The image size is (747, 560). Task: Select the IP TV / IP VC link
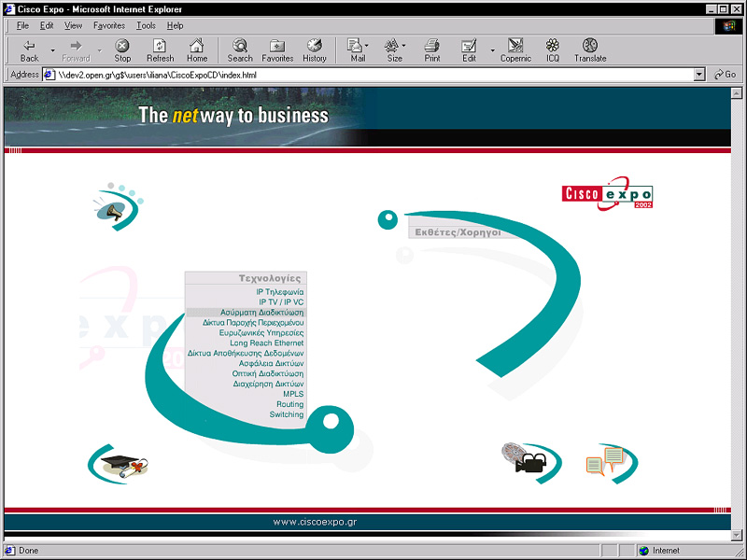[x=281, y=301]
